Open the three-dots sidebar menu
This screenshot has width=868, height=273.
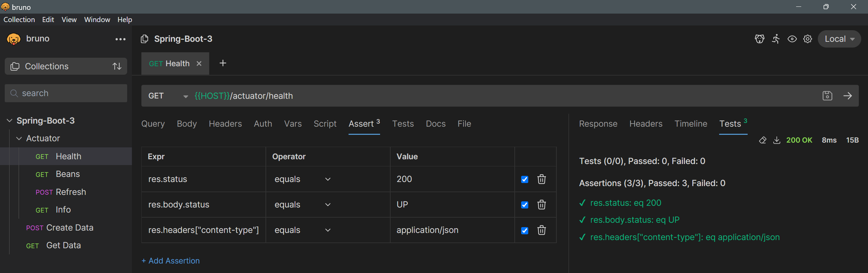click(120, 39)
